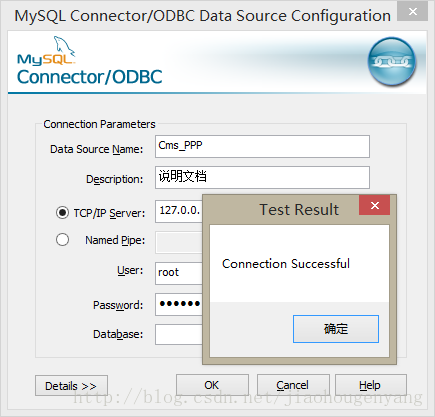The image size is (435, 417).
Task: Click the Test Result title bar
Action: pyautogui.click(x=281, y=209)
